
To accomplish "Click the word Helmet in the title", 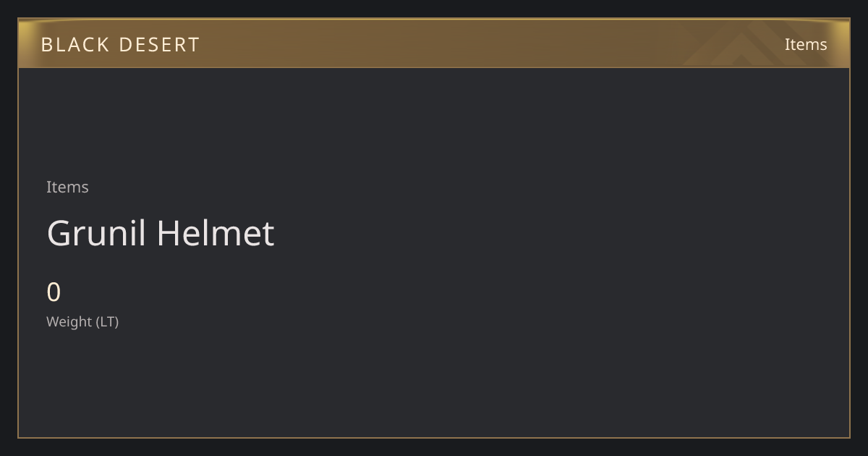I will pyautogui.click(x=216, y=233).
